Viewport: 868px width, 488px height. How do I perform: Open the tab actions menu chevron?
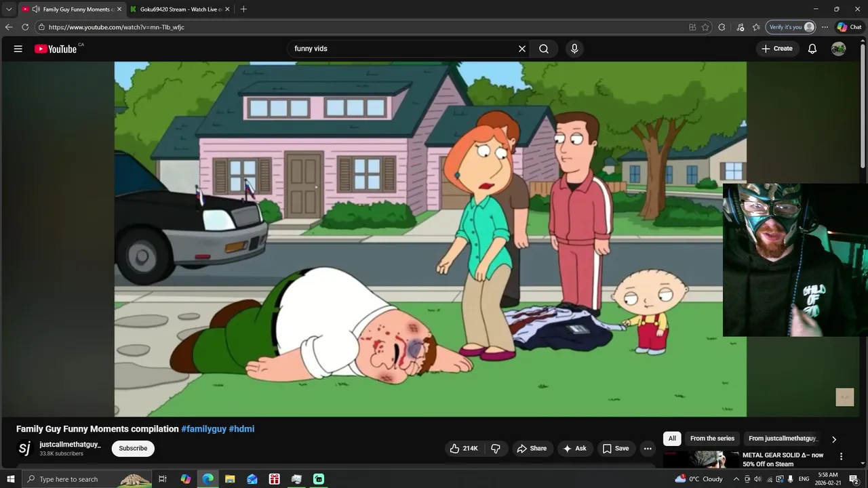click(x=9, y=9)
